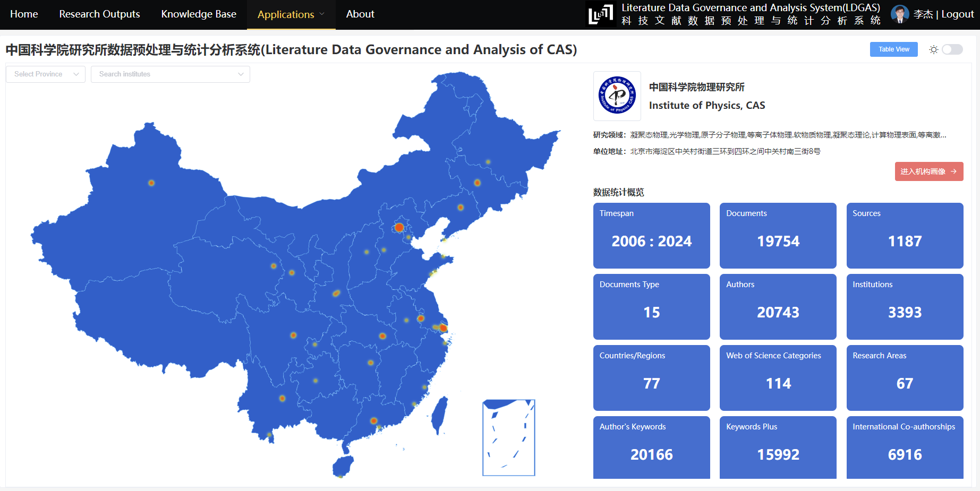Click the Shanghai hotspot on map
This screenshot has width=980, height=491.
click(x=443, y=328)
